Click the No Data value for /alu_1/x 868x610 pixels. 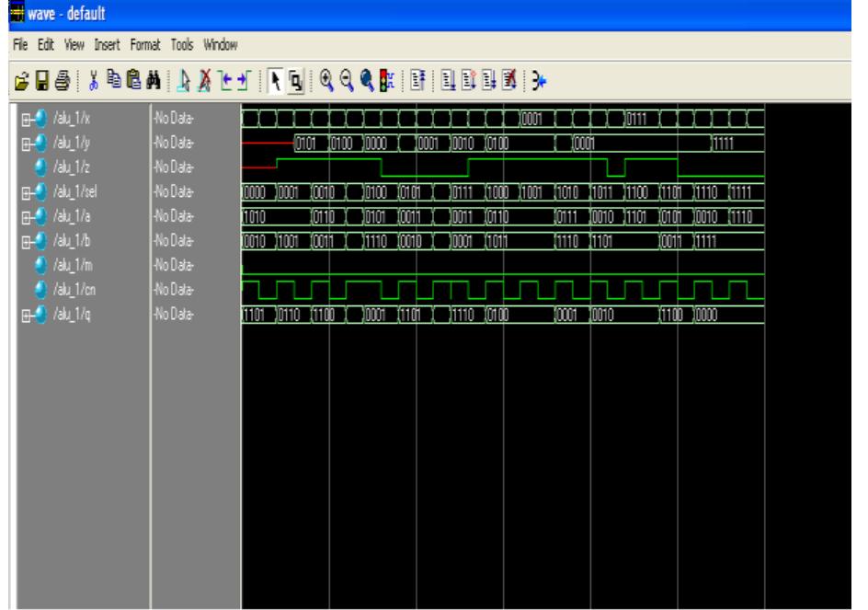pos(174,118)
